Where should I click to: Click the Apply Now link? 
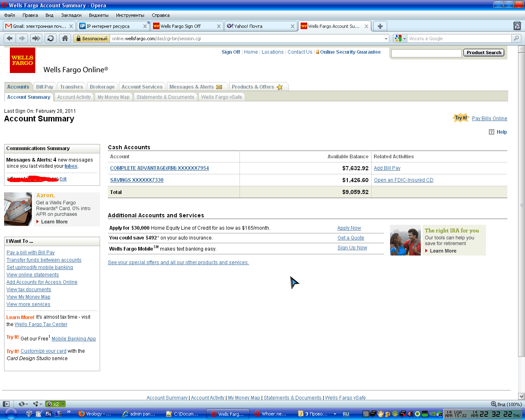pyautogui.click(x=349, y=228)
